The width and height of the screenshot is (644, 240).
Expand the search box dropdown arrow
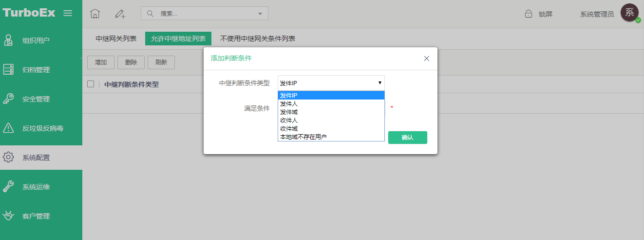click(x=260, y=14)
